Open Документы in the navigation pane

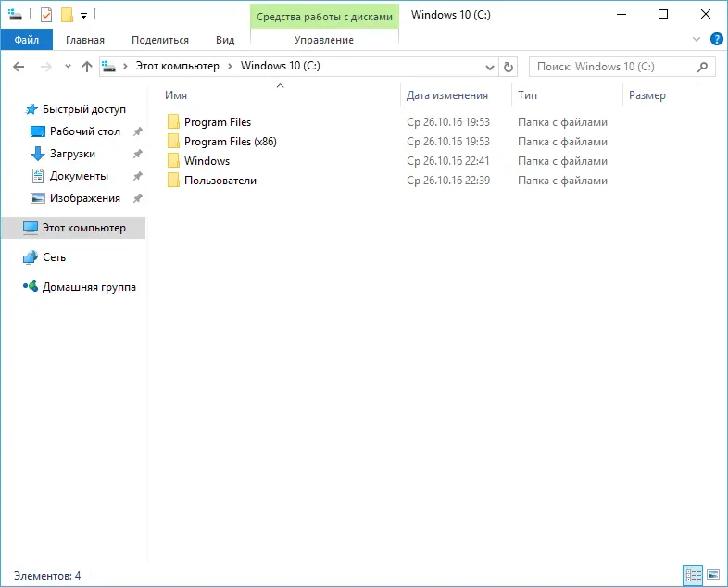coord(79,176)
